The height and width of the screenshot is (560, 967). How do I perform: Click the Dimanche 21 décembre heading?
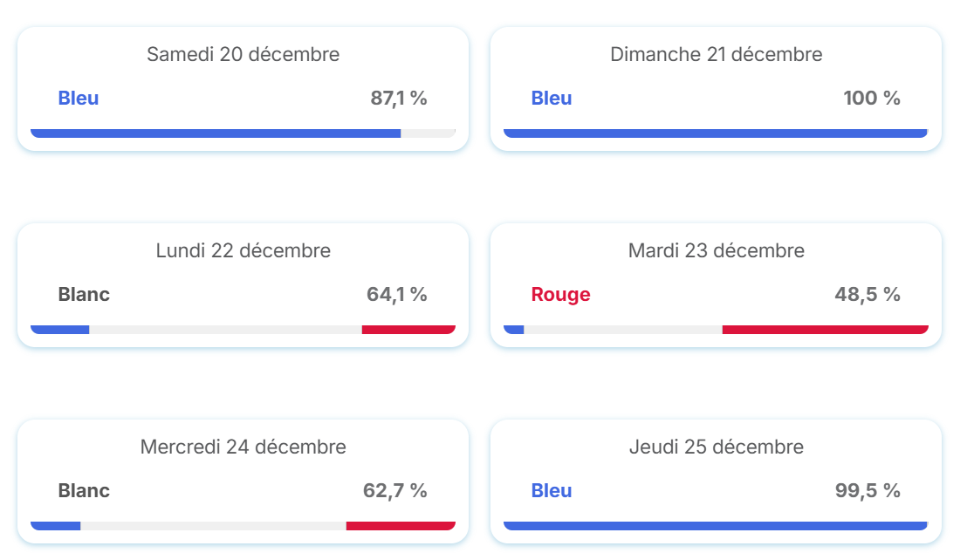coord(716,55)
